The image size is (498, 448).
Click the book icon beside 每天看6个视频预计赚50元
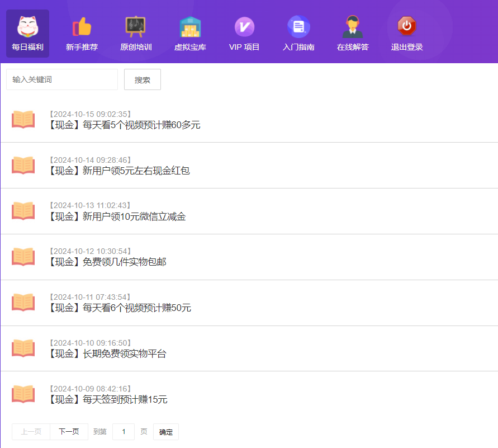[x=23, y=302]
